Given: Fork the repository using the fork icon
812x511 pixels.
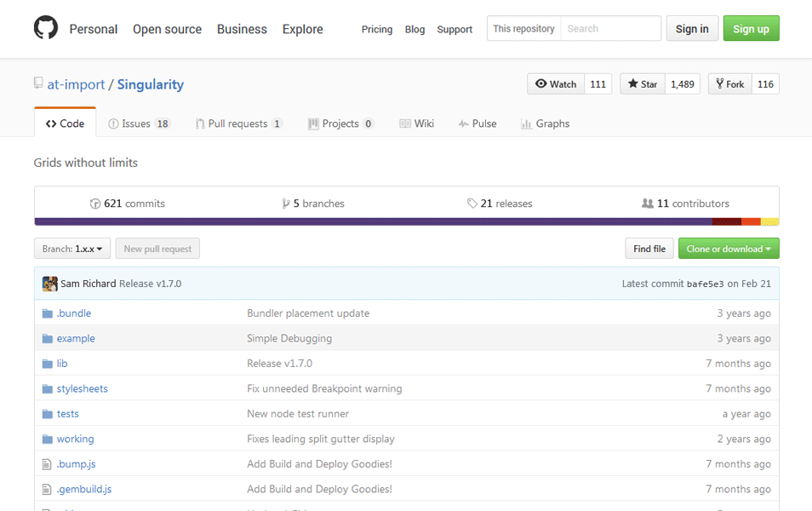Looking at the screenshot, I should 719,83.
